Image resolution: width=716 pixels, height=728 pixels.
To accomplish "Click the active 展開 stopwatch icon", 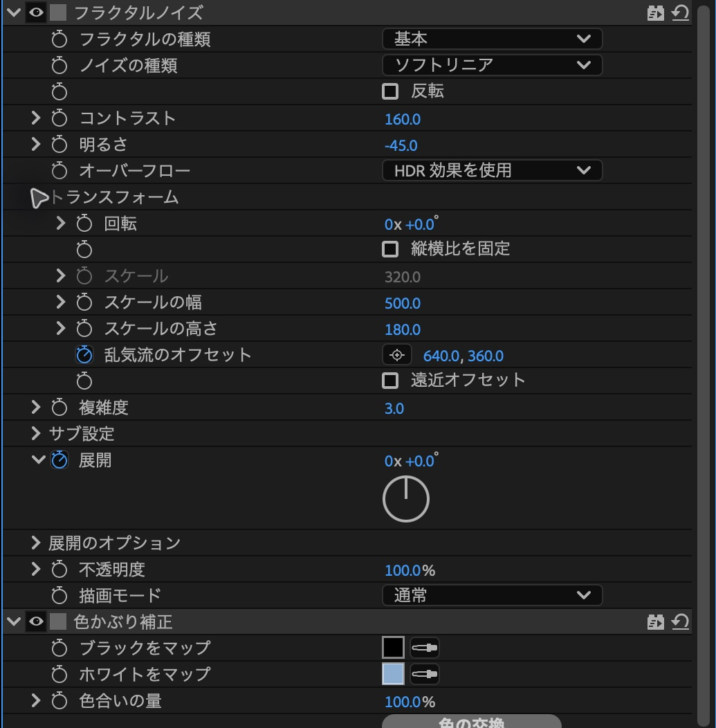I will [59, 460].
